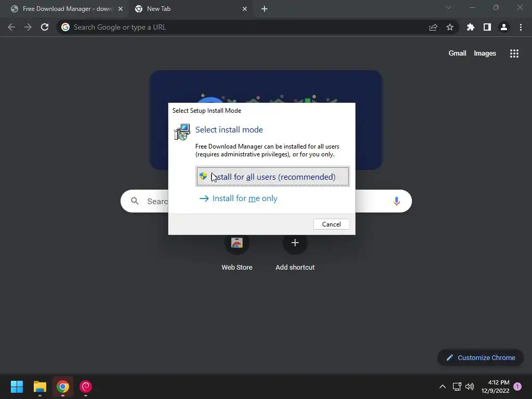
Task: Open the red swirl taskbar app
Action: point(86,387)
